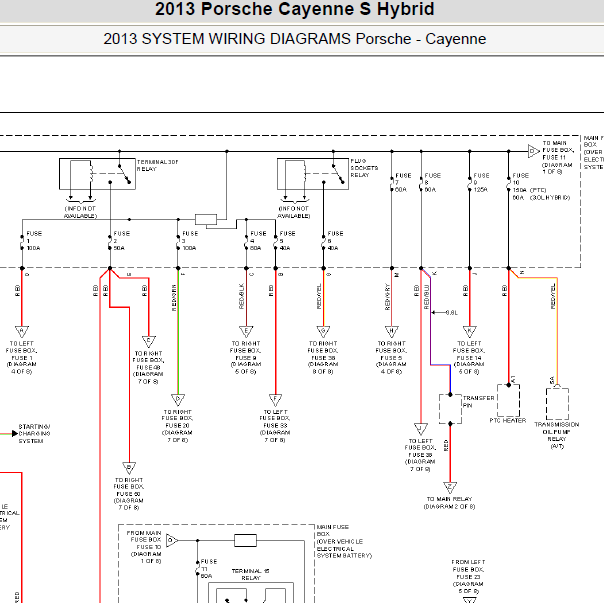Screen dimensions: 604x603
Task: Click 'TO LEFT FUSE BOX, FUSE 14' note
Action: pyautogui.click(x=469, y=357)
